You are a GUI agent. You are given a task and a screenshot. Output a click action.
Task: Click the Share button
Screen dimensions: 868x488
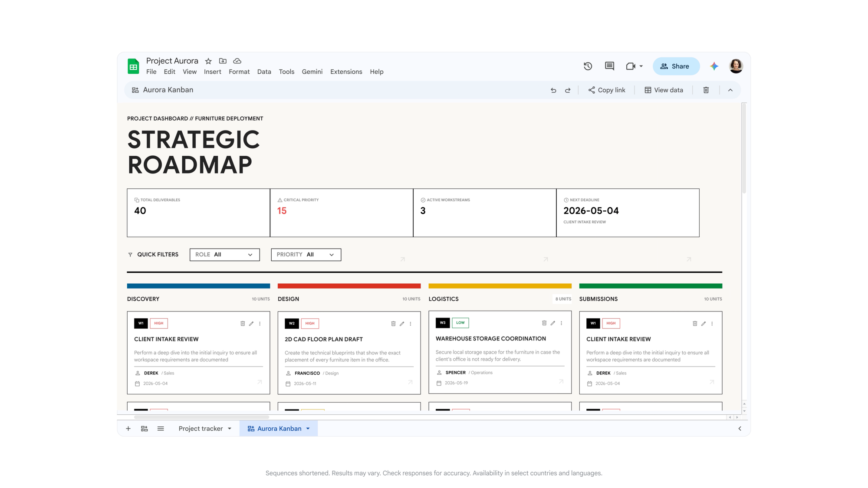click(x=676, y=66)
